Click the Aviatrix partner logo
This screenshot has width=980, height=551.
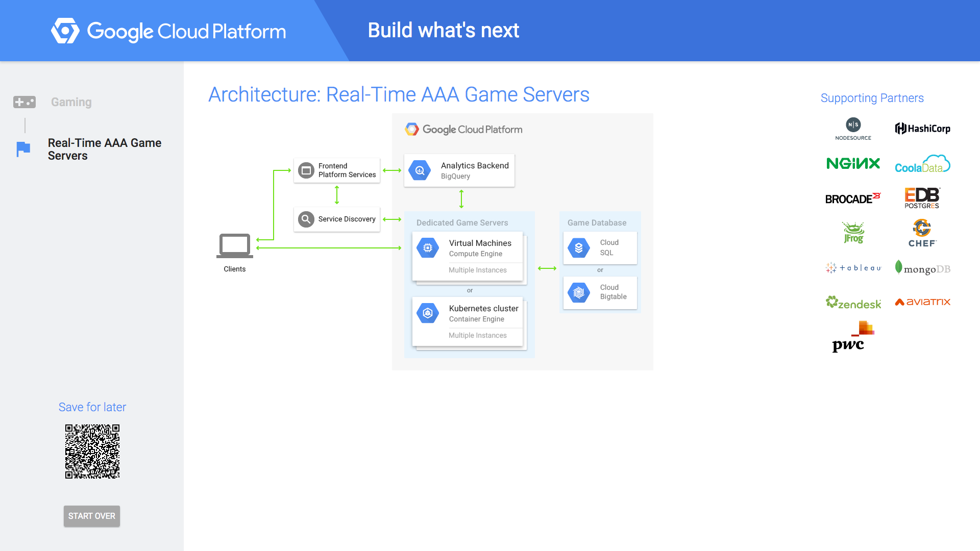click(923, 302)
